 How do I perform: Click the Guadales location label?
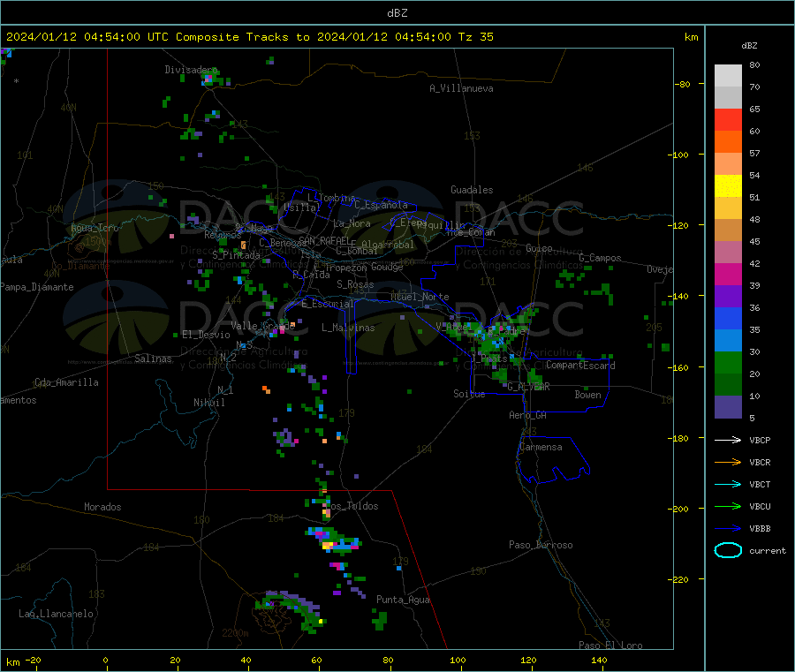pyautogui.click(x=472, y=190)
